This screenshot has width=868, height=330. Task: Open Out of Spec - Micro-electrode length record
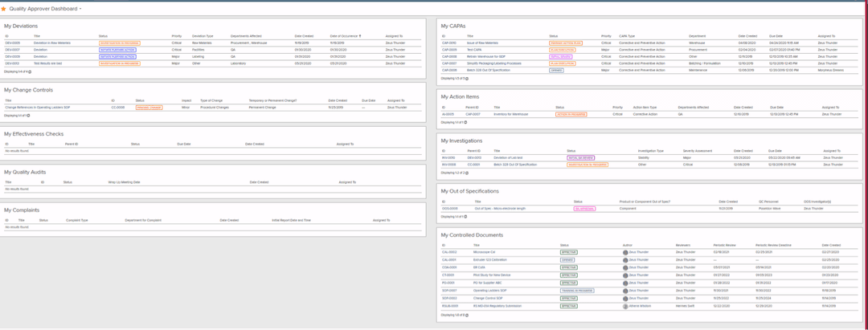pyautogui.click(x=500, y=209)
